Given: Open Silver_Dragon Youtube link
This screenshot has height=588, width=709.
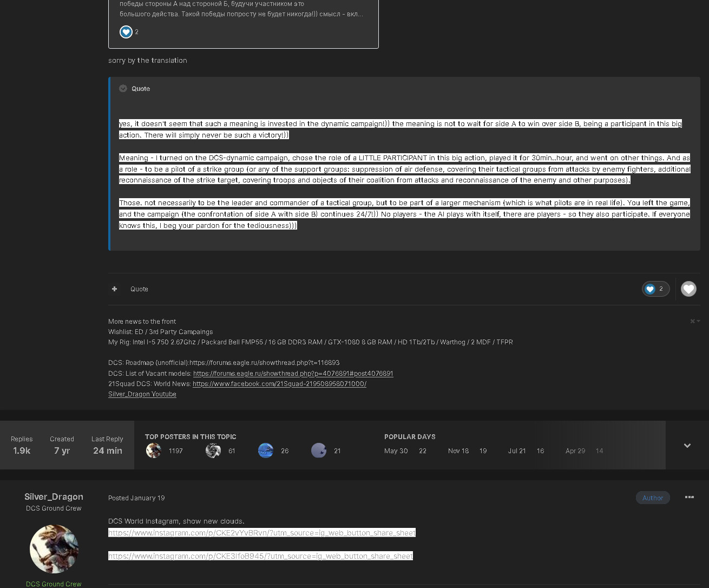Looking at the screenshot, I should pyautogui.click(x=142, y=394).
